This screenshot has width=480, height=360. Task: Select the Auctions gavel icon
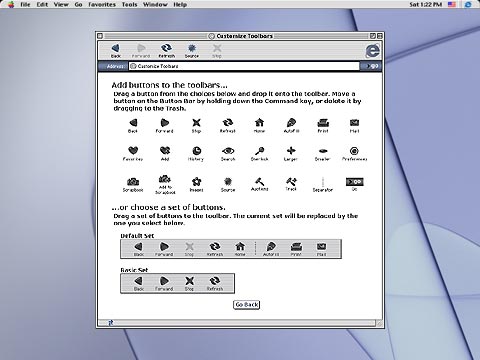[259, 184]
